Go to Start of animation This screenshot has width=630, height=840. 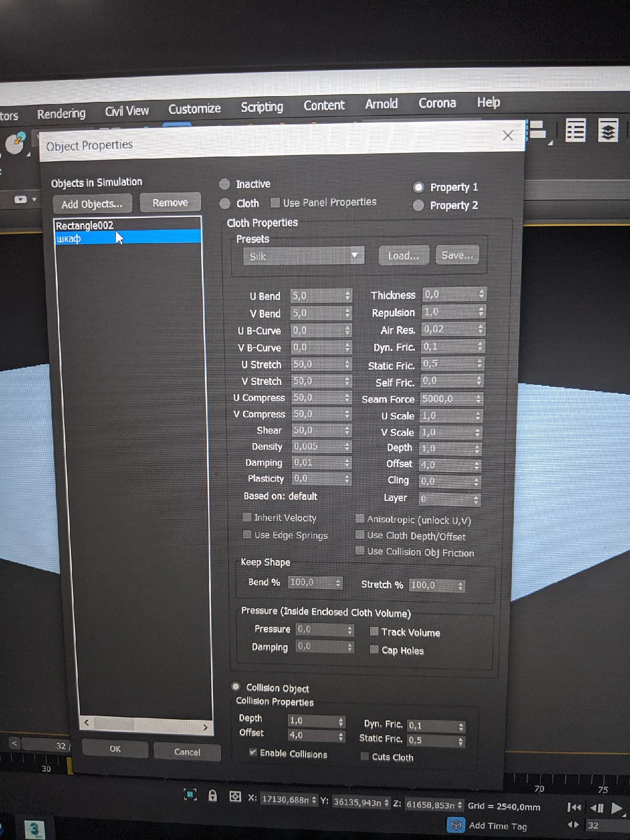574,807
